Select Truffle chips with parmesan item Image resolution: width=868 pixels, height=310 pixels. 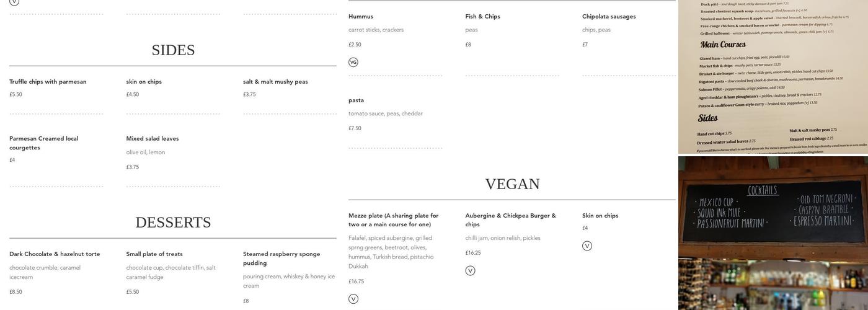click(48, 82)
